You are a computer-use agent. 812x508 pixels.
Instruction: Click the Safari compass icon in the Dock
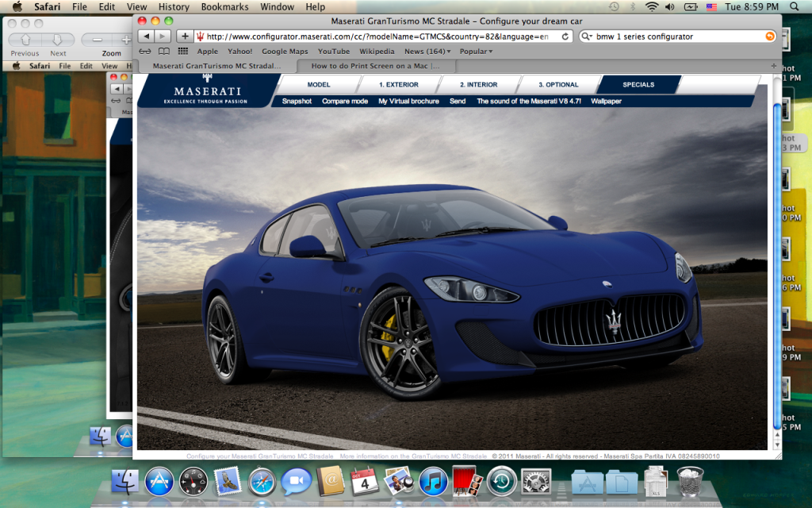click(x=262, y=482)
